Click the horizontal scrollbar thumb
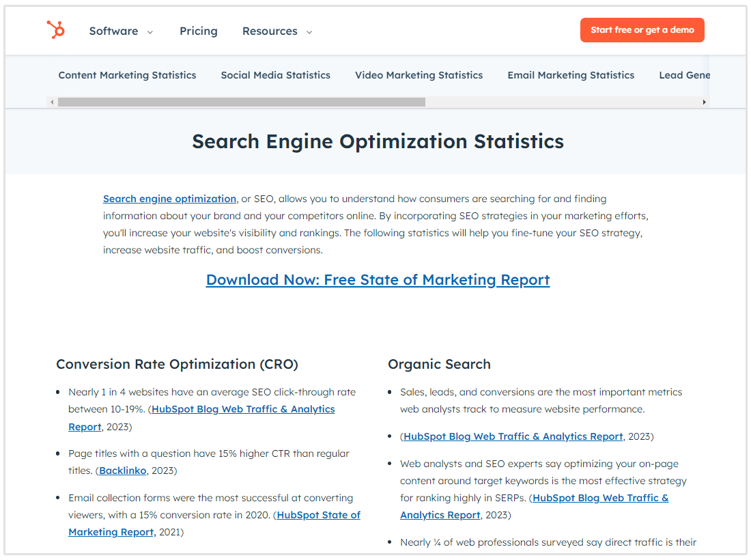This screenshot has height=560, width=751. [x=241, y=102]
